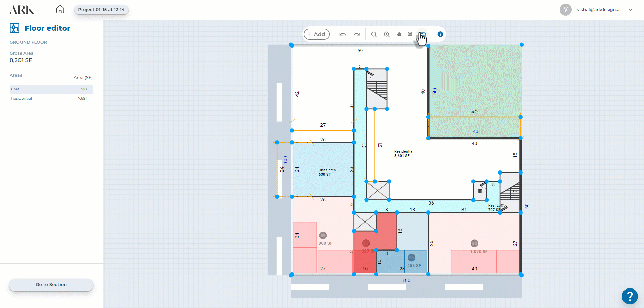Expand the account dropdown chevron
The height and width of the screenshot is (308, 644).
631,10
